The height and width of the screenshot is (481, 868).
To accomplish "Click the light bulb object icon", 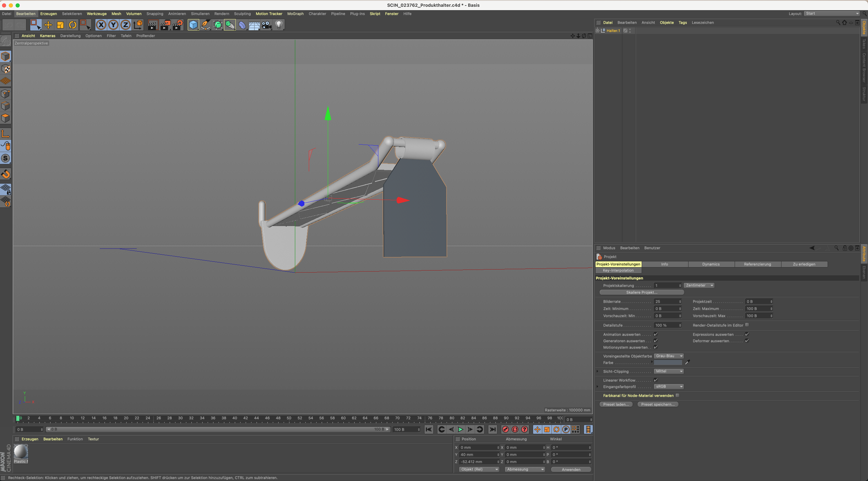I will pyautogui.click(x=279, y=25).
